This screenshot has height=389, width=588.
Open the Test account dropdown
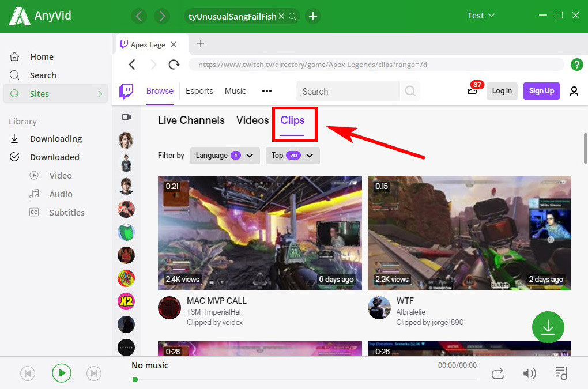[x=481, y=16]
